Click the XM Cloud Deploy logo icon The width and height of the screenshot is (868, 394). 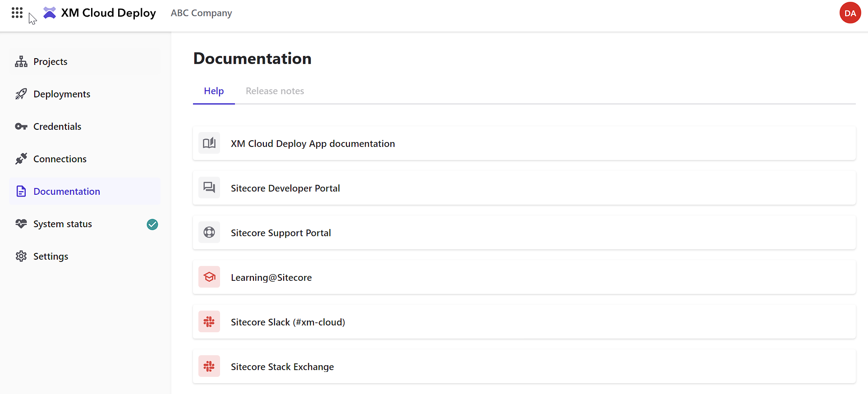[50, 13]
